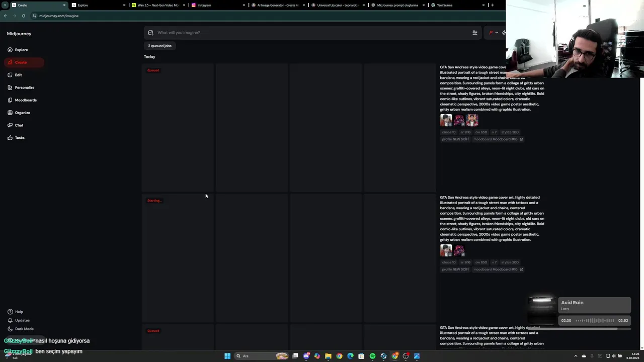
Task: Open Microsoft Edge from the taskbar
Action: coord(350,356)
